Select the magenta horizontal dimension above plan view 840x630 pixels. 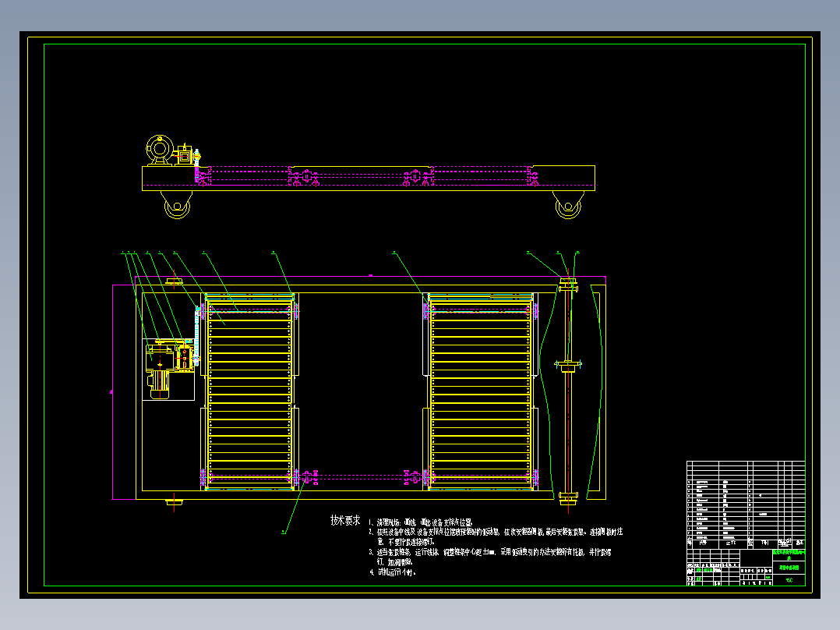pyautogui.click(x=370, y=277)
